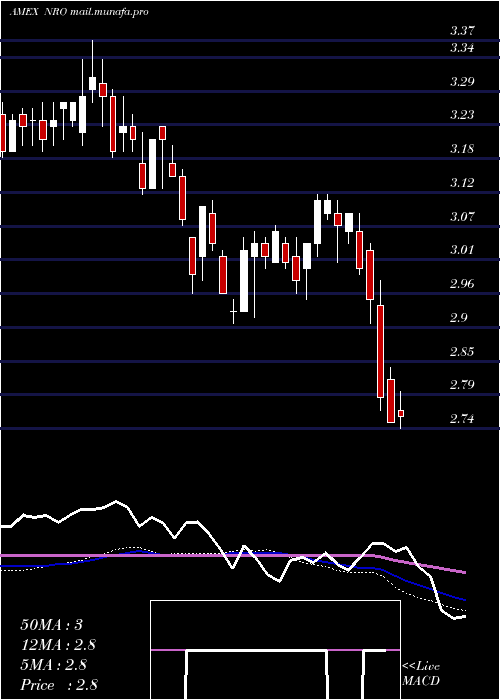Viewport: 500px width, 700px height.
Task: Click the 3.07 price axis label
Action: (x=462, y=217)
